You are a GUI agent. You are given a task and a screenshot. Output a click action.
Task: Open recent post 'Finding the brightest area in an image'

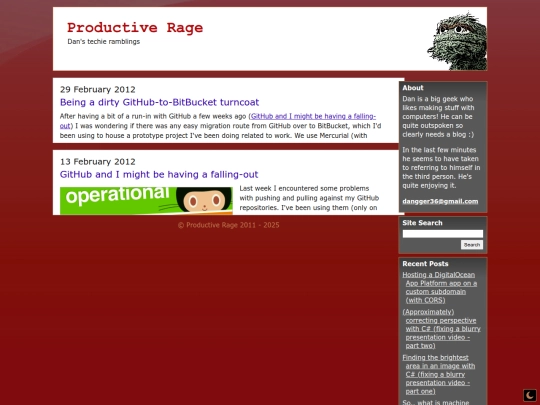[x=439, y=374]
